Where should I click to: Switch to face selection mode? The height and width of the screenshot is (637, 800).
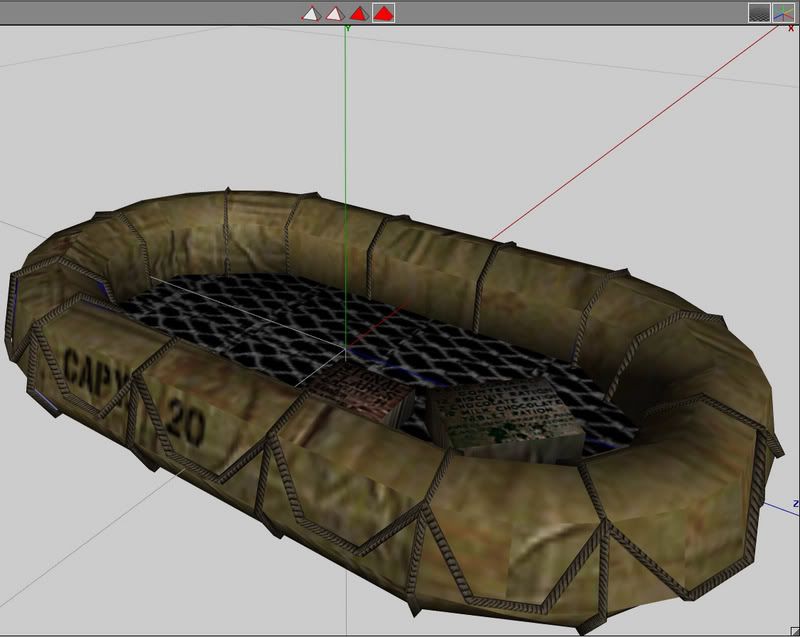[x=359, y=13]
